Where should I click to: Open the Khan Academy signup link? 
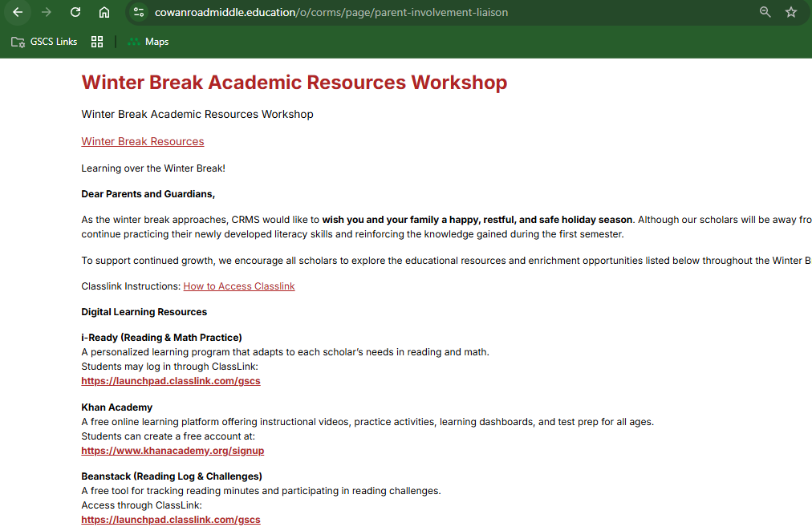173,451
